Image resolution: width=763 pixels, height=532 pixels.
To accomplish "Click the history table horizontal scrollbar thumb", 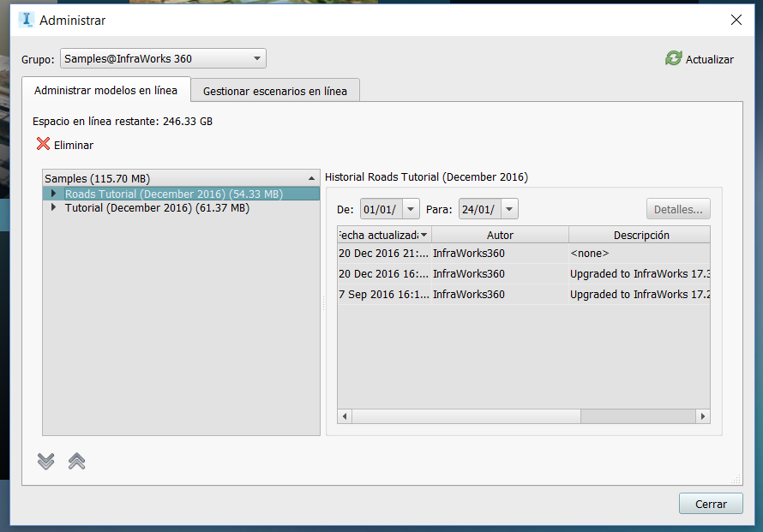I will coord(466,416).
